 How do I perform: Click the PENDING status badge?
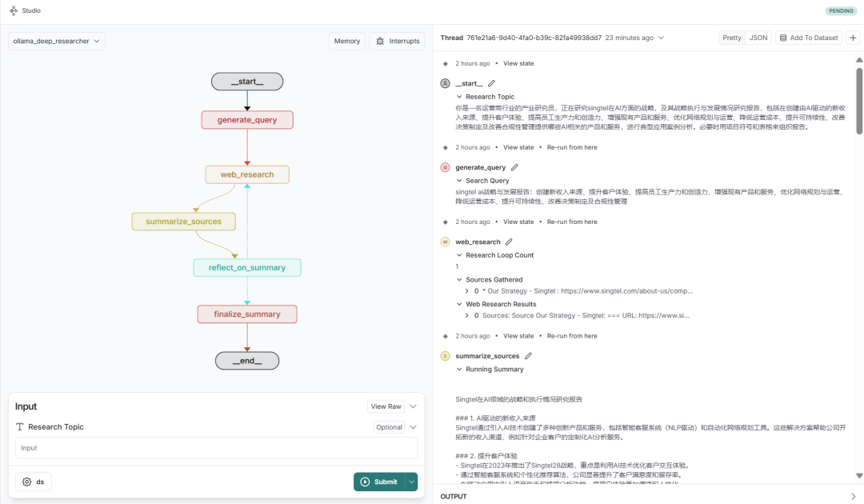tap(841, 10)
